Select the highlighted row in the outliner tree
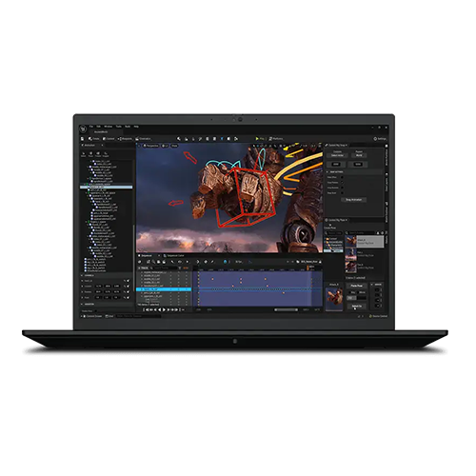This screenshot has width=476, height=476. [107, 188]
